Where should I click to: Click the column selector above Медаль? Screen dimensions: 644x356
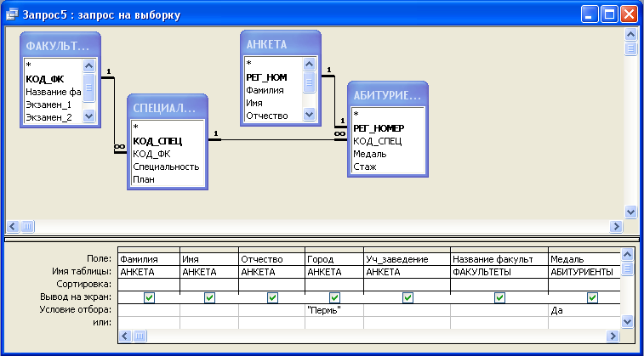coord(584,250)
